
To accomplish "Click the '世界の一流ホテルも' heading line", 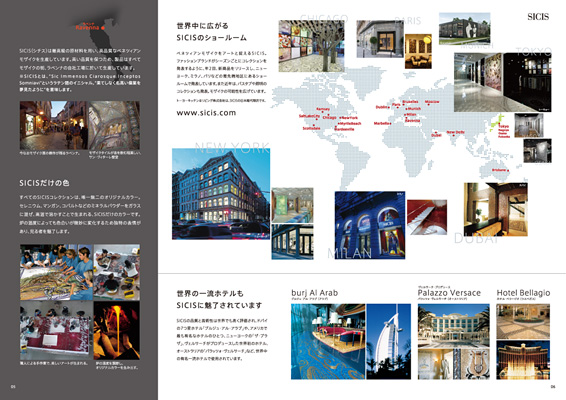I will [x=210, y=293].
